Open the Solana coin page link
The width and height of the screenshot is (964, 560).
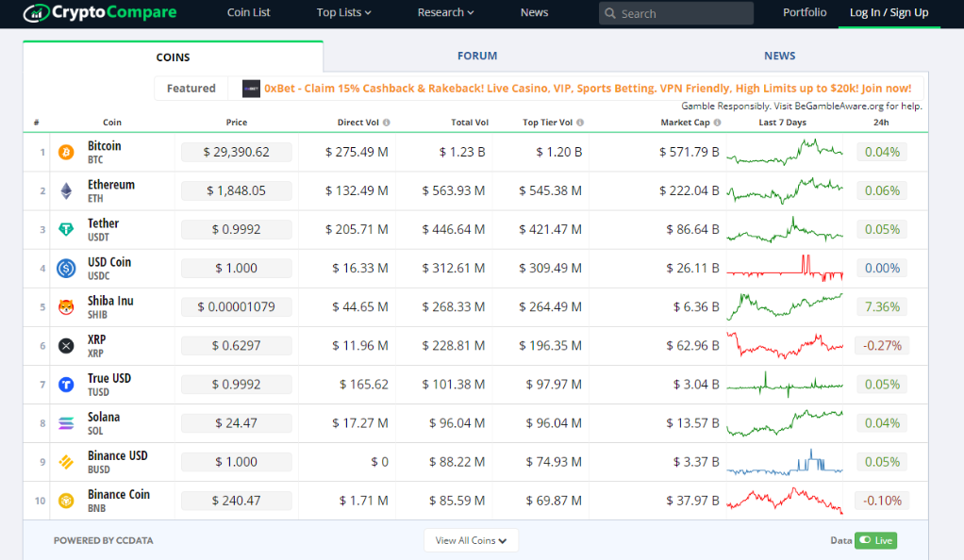pos(104,417)
